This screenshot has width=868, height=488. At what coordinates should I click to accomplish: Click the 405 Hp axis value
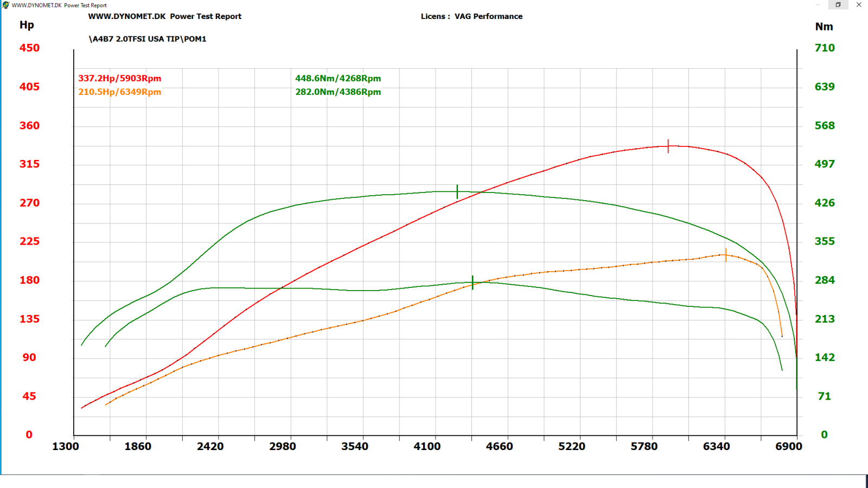click(x=29, y=87)
